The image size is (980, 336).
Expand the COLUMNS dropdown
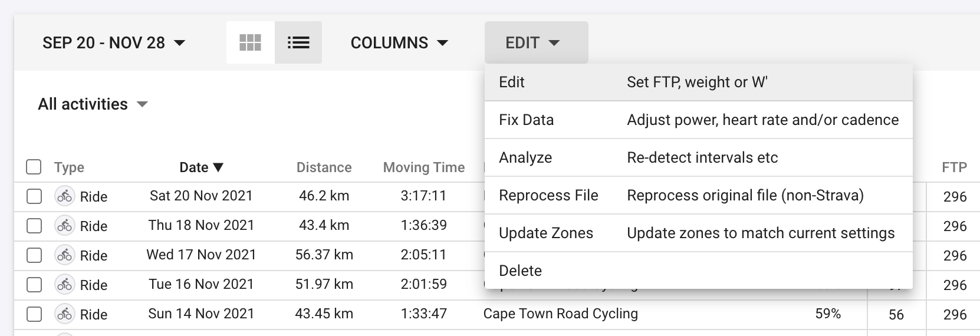point(399,43)
